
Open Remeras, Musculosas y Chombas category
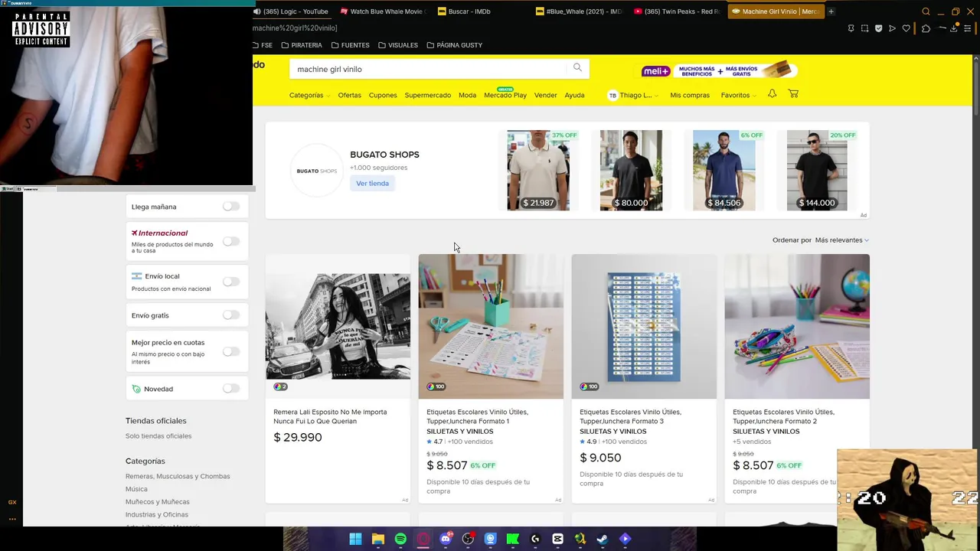(x=178, y=476)
